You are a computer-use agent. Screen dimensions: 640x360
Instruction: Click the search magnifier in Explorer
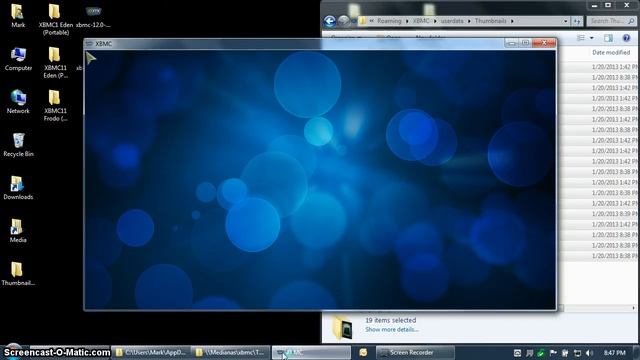pyautogui.click(x=631, y=21)
